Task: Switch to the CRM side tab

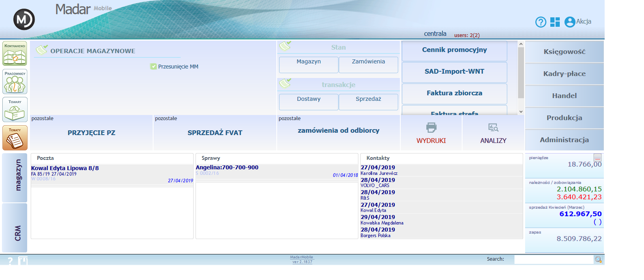Action: click(x=15, y=228)
